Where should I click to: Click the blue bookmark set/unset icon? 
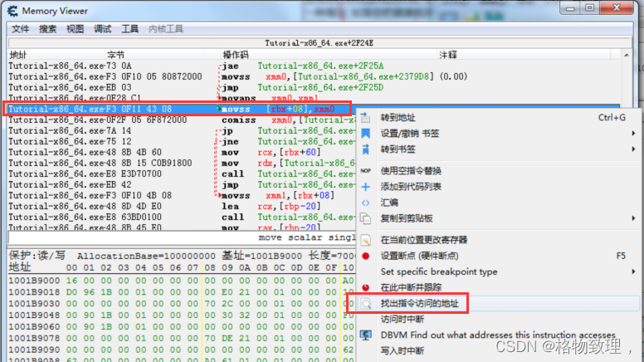tap(365, 134)
